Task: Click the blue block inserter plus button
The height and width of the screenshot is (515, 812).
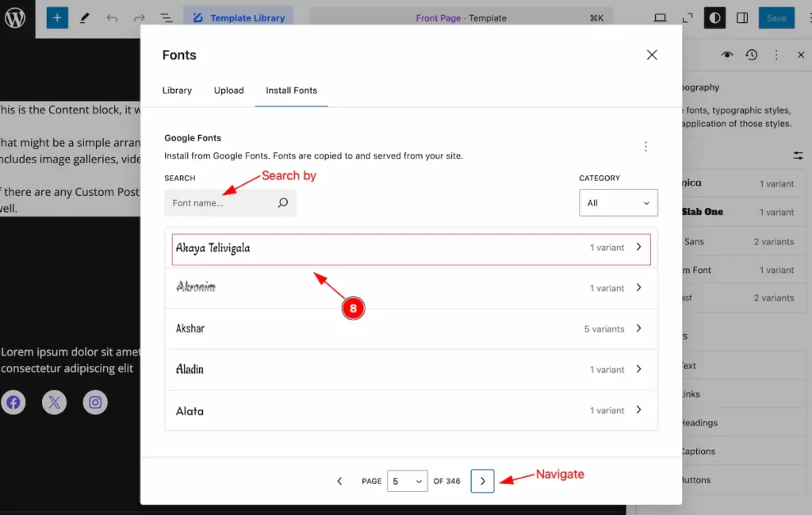Action: pos(57,18)
